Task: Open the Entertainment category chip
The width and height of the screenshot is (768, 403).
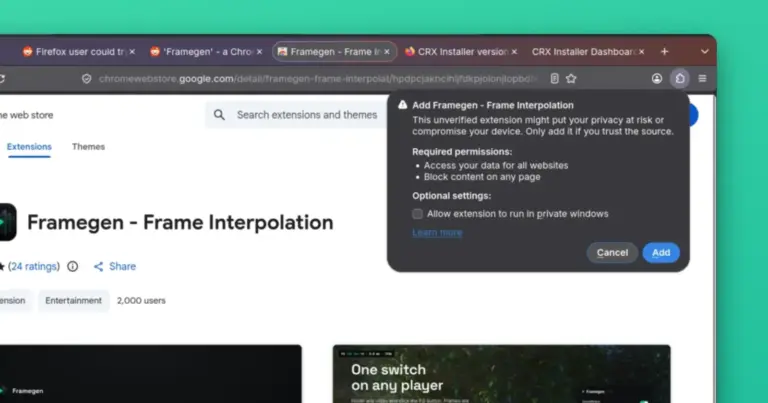Action: pos(73,301)
